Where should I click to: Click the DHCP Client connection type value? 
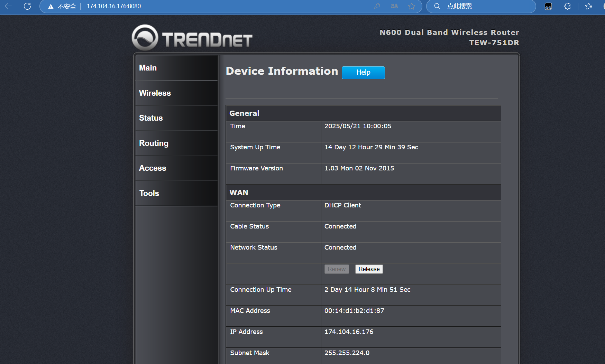coord(343,205)
